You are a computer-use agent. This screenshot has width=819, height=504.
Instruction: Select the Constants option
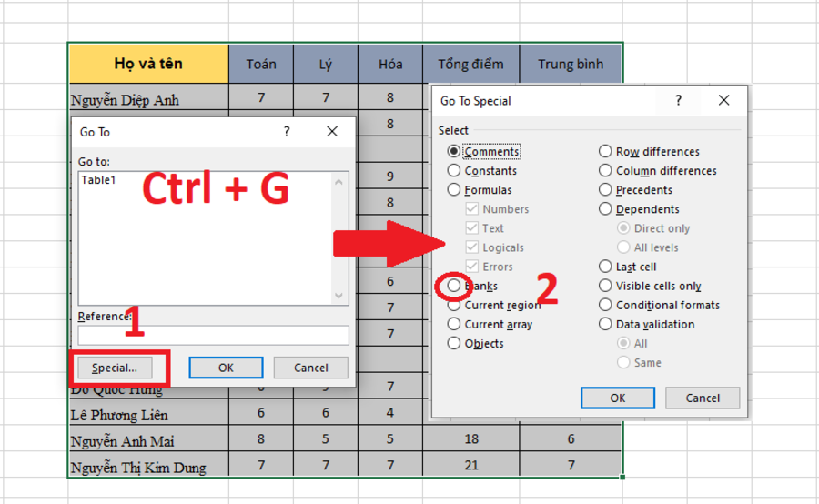(x=453, y=171)
